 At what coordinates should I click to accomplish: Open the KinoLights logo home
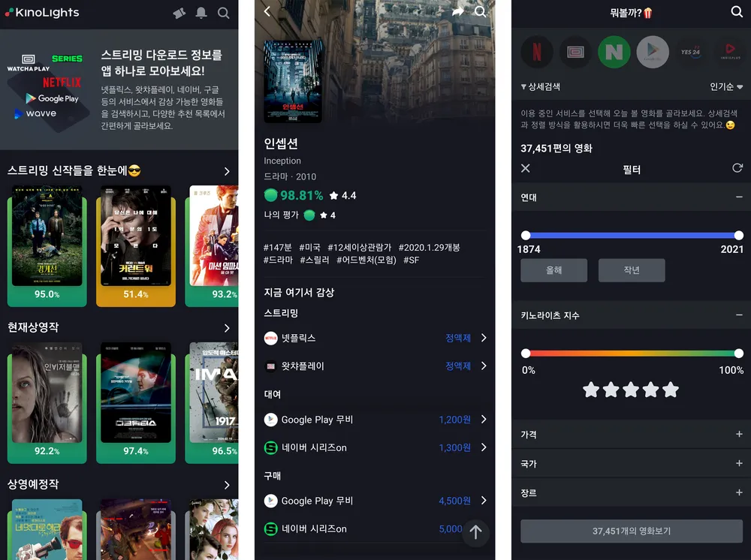point(42,13)
